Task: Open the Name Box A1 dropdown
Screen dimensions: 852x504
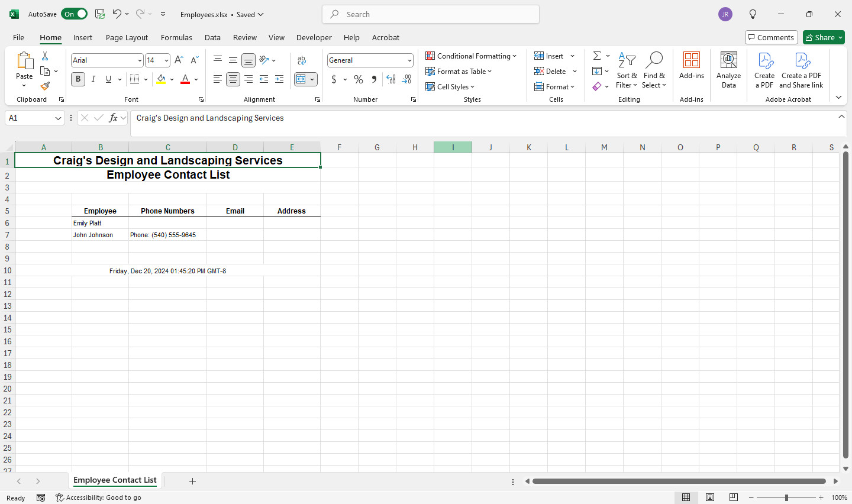Action: (x=58, y=118)
